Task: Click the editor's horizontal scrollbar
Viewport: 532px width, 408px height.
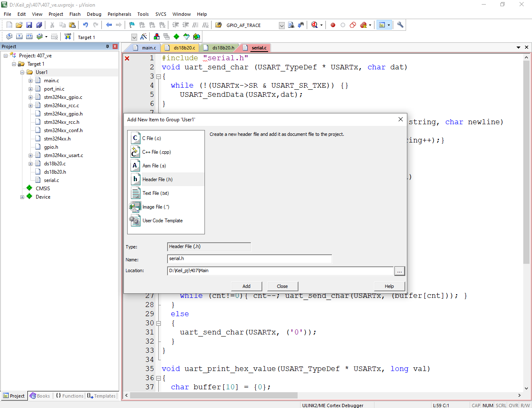Action: coord(214,395)
